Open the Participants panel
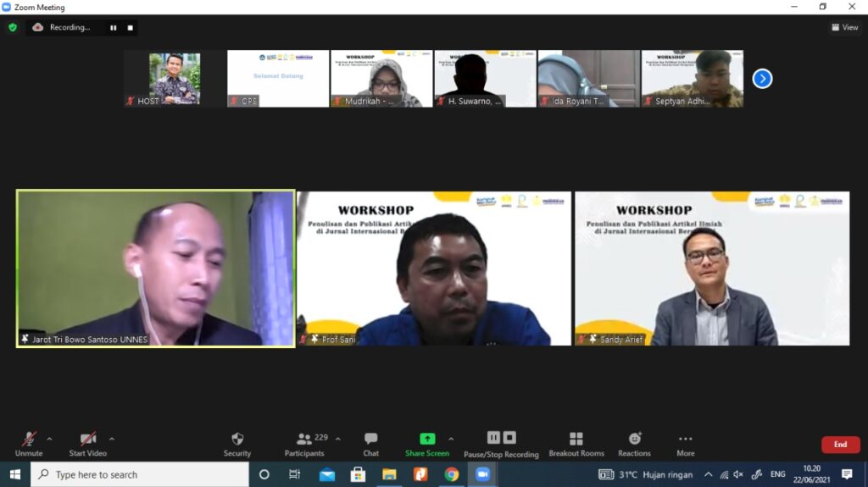868x487 pixels. click(x=304, y=443)
